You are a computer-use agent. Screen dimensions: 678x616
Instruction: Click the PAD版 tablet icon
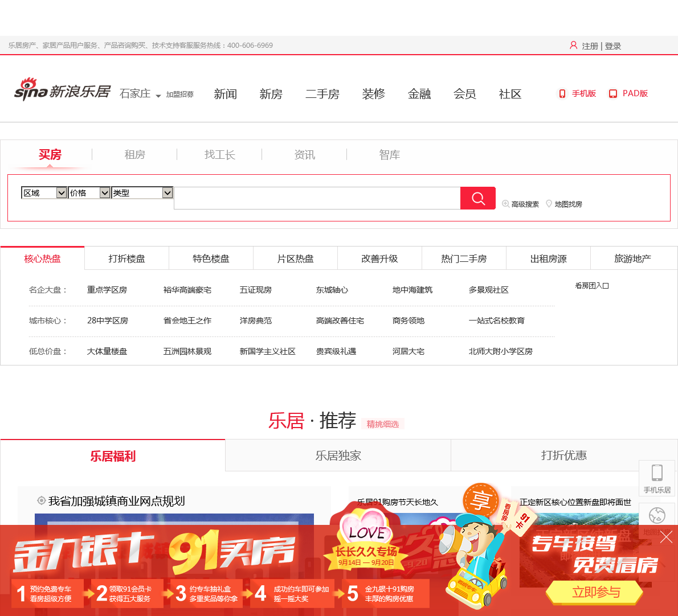pyautogui.click(x=612, y=94)
